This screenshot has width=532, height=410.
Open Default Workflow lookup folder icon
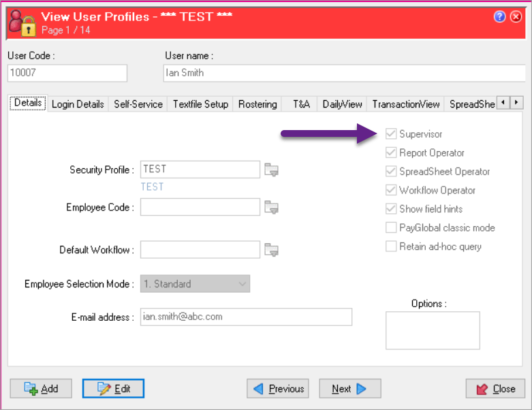point(272,250)
